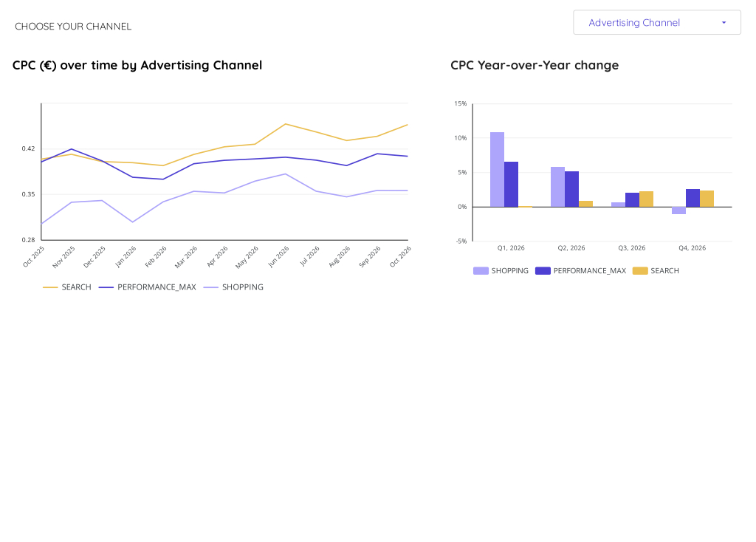Viewport: 756px width, 542px height.
Task: Click the 'CHOOSE YOUR CHANNEL' heading text
Action: 73,27
